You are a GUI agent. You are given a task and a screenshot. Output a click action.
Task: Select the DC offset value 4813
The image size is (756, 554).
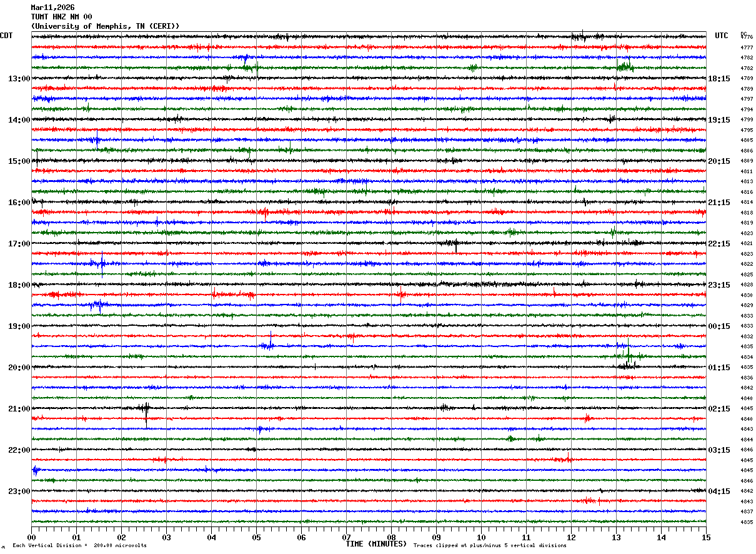747,181
